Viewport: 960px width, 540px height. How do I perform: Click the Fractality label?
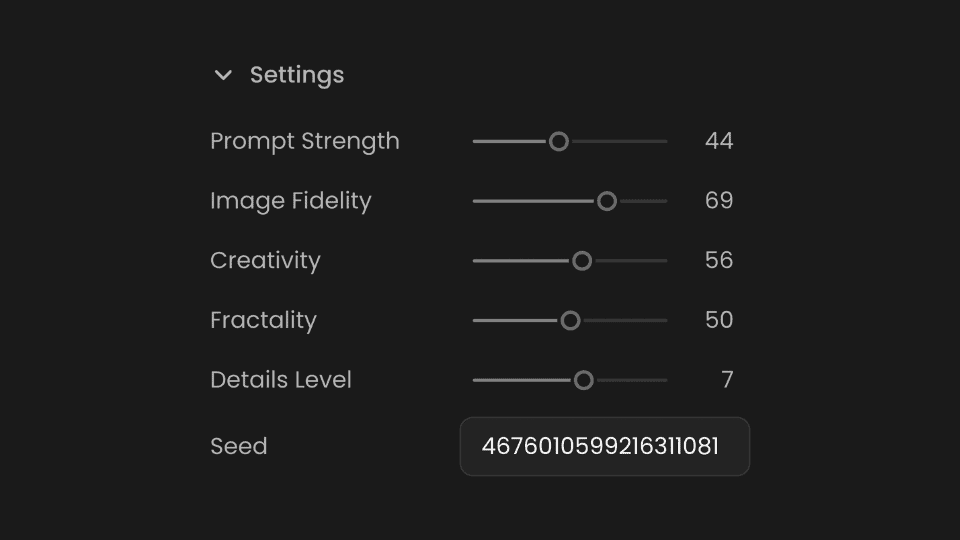pos(263,321)
